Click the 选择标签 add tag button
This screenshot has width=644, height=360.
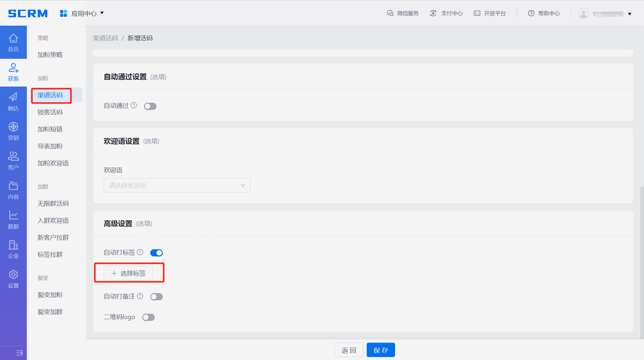(x=128, y=273)
